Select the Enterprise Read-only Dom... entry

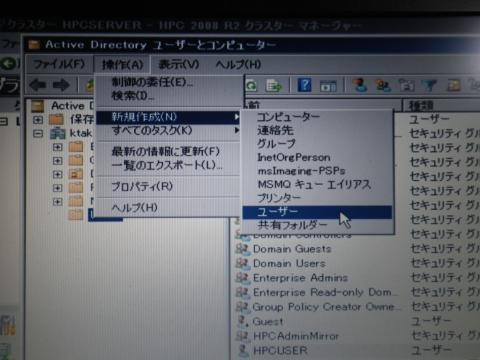pos(325,292)
